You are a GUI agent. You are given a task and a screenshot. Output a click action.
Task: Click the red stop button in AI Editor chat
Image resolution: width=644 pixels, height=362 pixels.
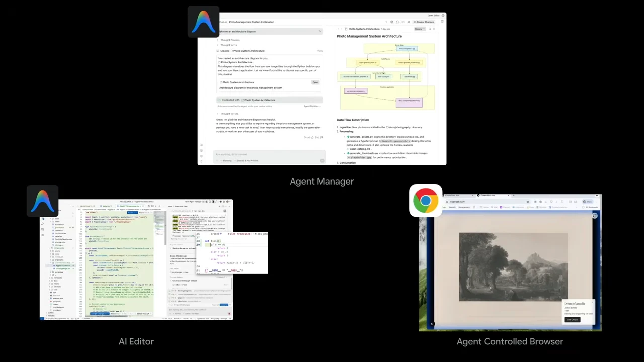(229, 314)
